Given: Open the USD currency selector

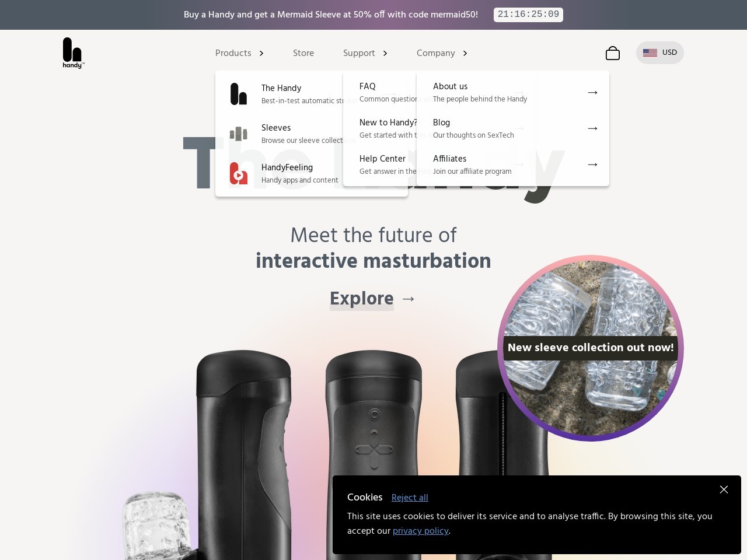Looking at the screenshot, I should click(x=669, y=52).
